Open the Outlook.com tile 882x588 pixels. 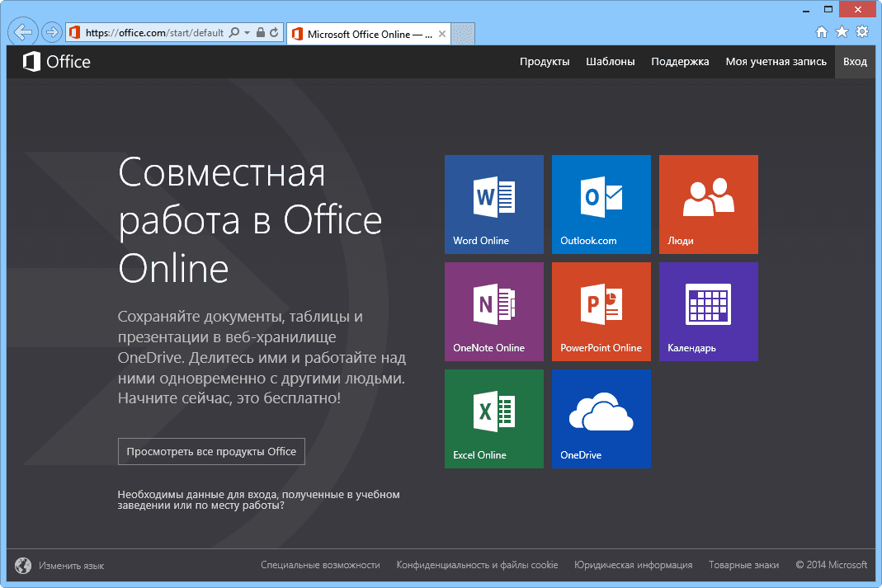[601, 204]
